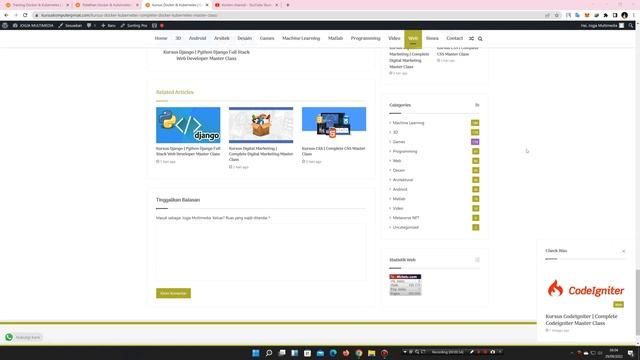
Task: Open the Android menu item
Action: point(197,38)
